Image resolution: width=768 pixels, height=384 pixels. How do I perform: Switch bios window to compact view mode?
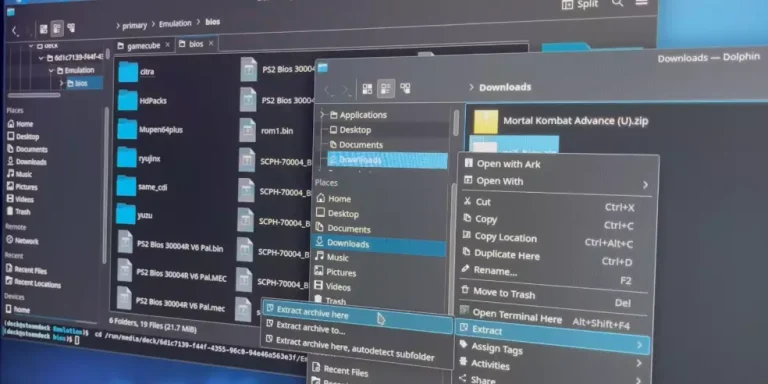(57, 28)
